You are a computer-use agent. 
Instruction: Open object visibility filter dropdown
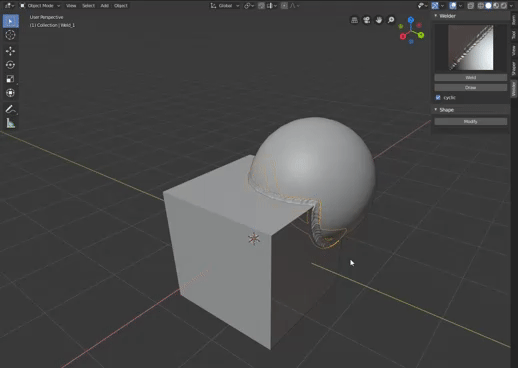click(x=423, y=5)
